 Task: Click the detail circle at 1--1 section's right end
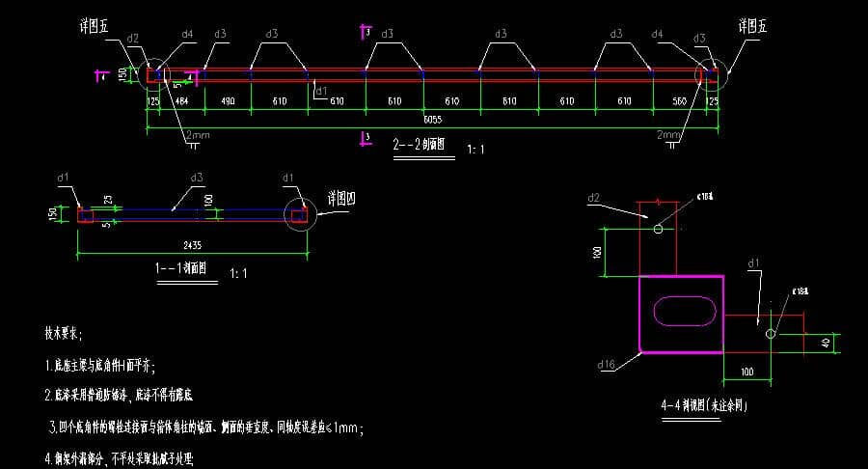click(302, 215)
